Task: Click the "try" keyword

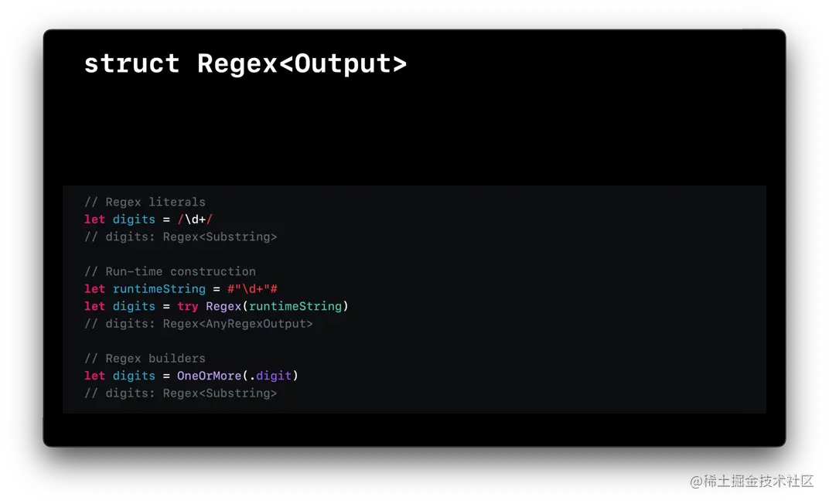Action: (188, 306)
